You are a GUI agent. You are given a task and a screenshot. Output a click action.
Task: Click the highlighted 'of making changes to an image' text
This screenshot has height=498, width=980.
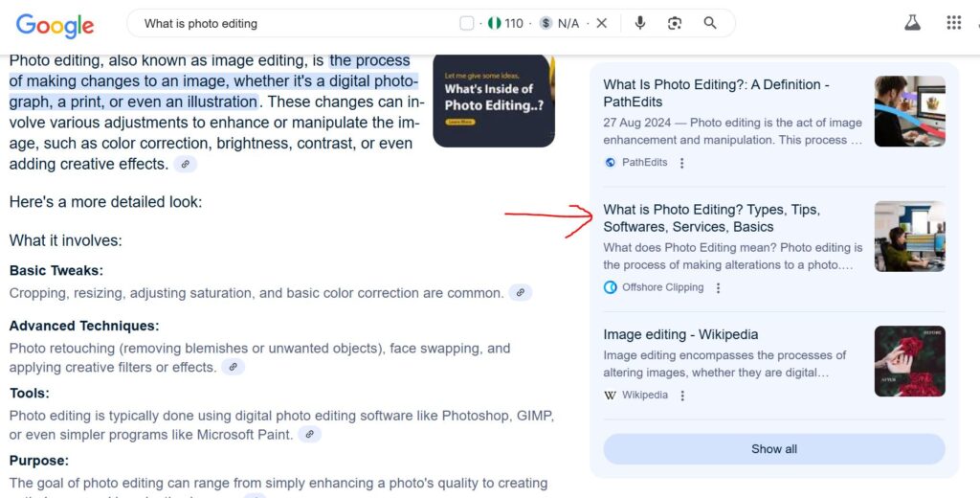point(120,81)
